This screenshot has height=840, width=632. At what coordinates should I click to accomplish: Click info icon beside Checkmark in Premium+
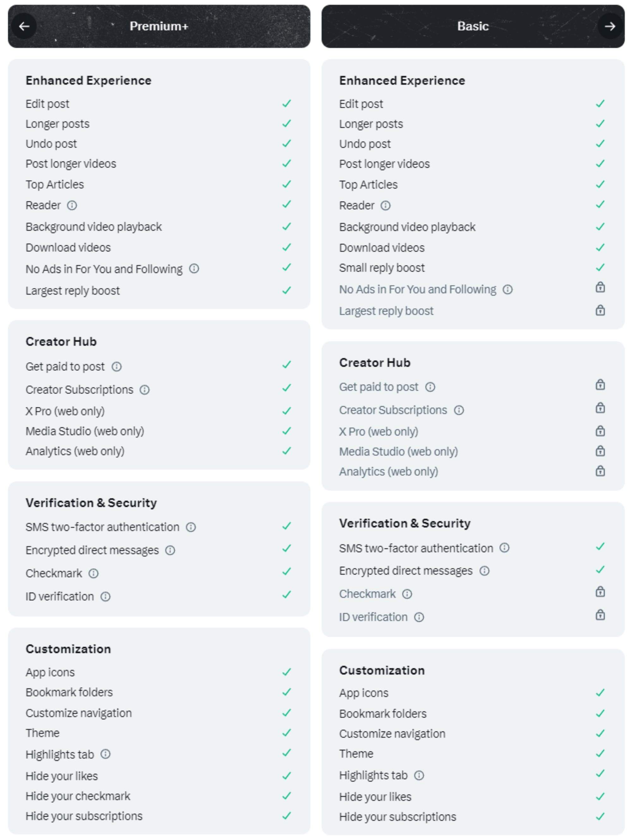tap(93, 573)
